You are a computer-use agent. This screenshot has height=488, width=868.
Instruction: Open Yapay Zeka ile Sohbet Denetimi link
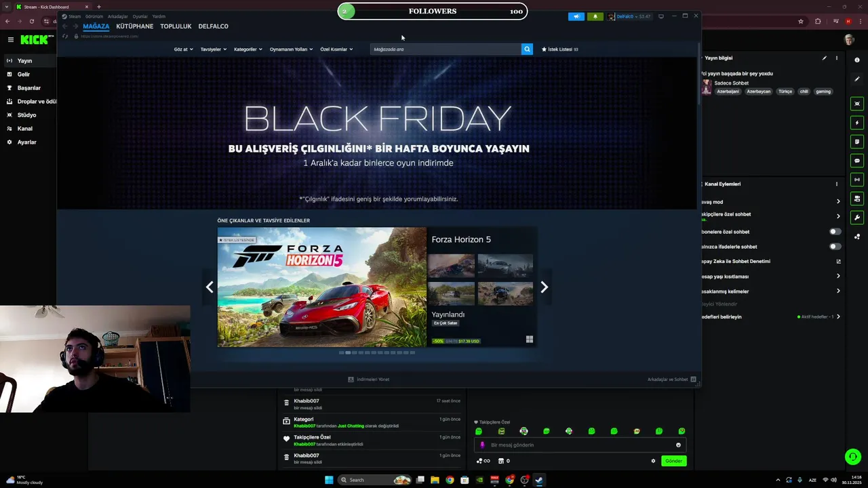(x=770, y=261)
